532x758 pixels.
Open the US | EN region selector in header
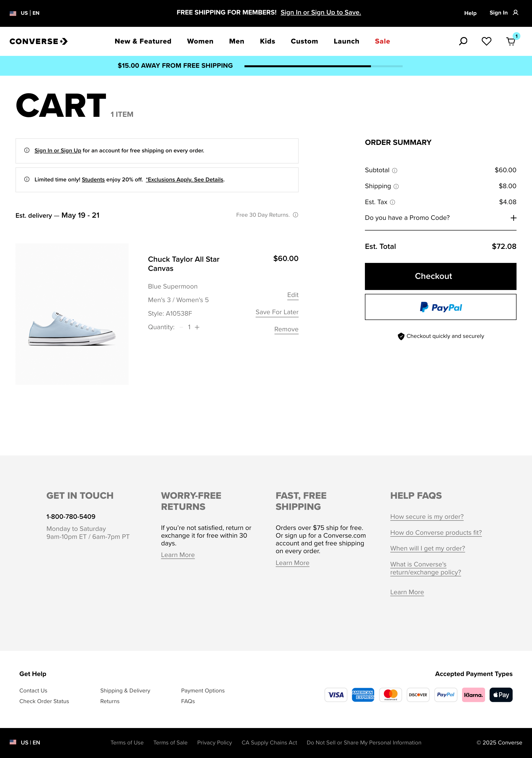click(x=25, y=13)
